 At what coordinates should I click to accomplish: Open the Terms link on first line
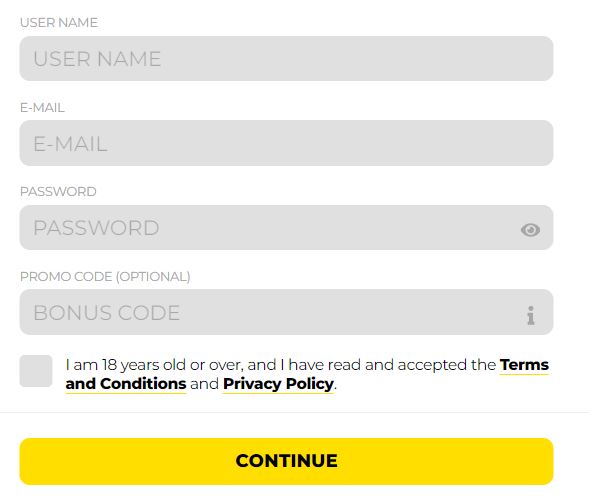(x=524, y=365)
